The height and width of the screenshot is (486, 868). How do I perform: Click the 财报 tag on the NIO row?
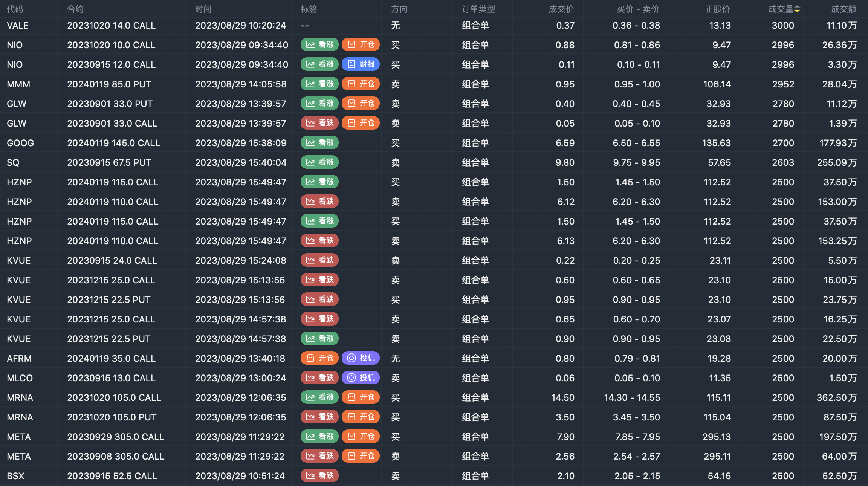361,64
